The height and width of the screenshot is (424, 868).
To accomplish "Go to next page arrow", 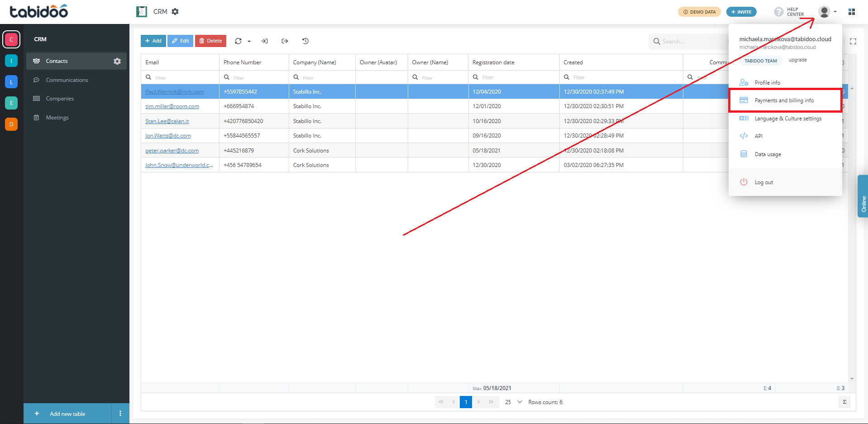I will click(x=478, y=402).
